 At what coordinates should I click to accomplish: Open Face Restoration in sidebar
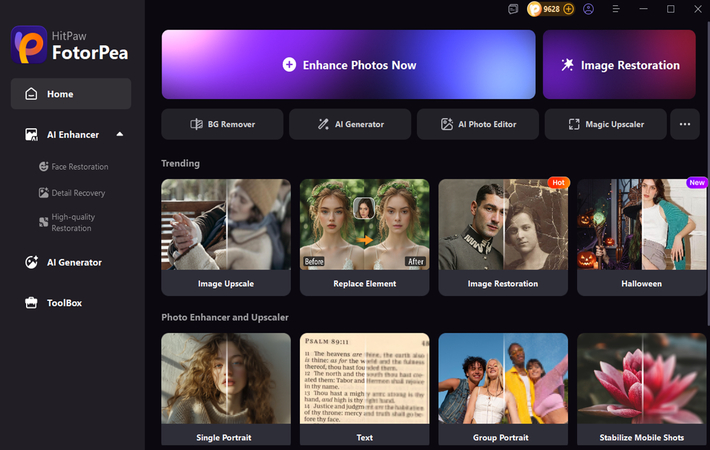pos(74,167)
